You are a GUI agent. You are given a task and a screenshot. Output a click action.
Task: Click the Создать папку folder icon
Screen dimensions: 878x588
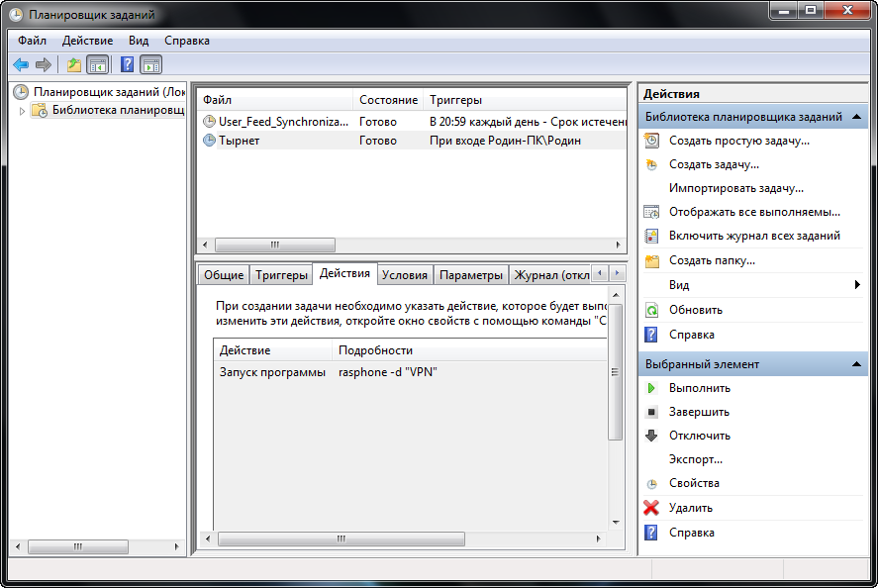[651, 260]
